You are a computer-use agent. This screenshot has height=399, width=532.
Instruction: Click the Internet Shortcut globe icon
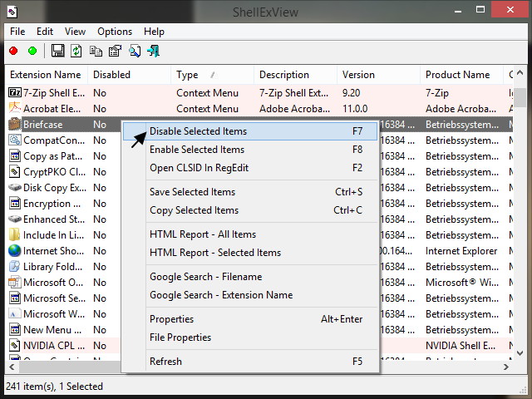(15, 250)
